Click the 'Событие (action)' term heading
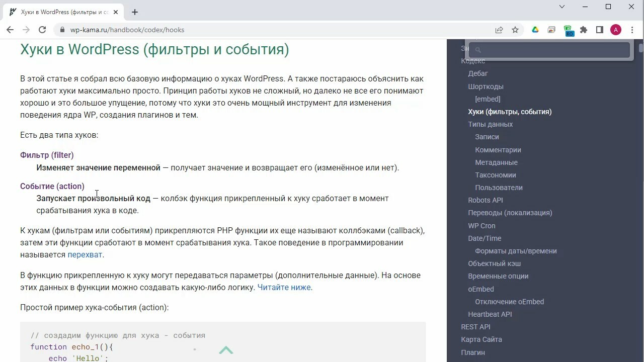Viewport: 644px width, 362px height. click(52, 186)
